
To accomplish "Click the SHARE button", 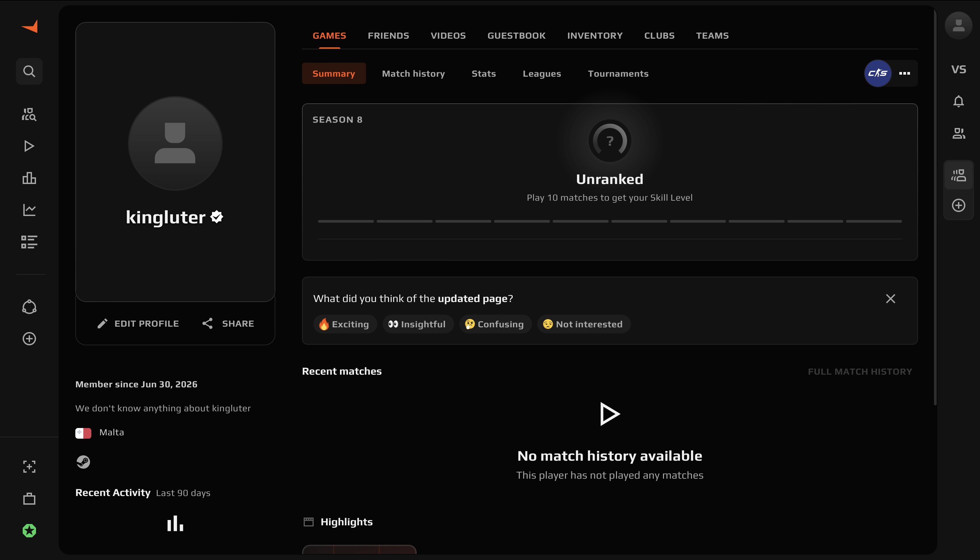I will click(228, 323).
